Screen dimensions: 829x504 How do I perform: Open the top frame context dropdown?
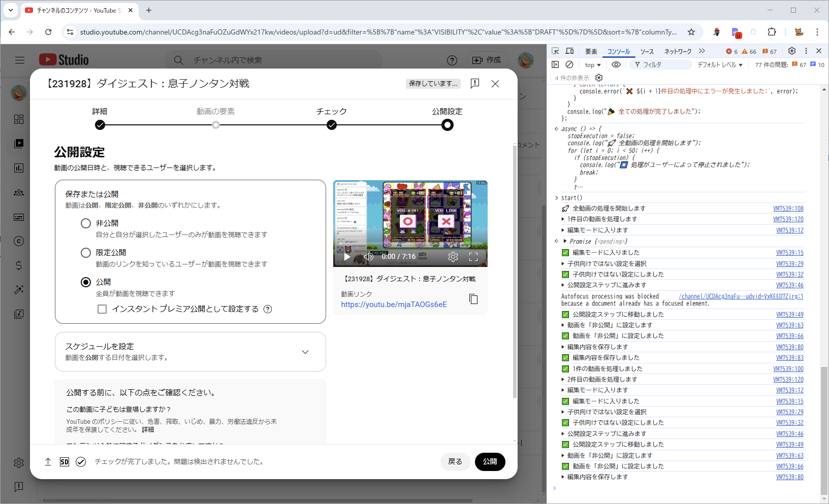coord(592,64)
